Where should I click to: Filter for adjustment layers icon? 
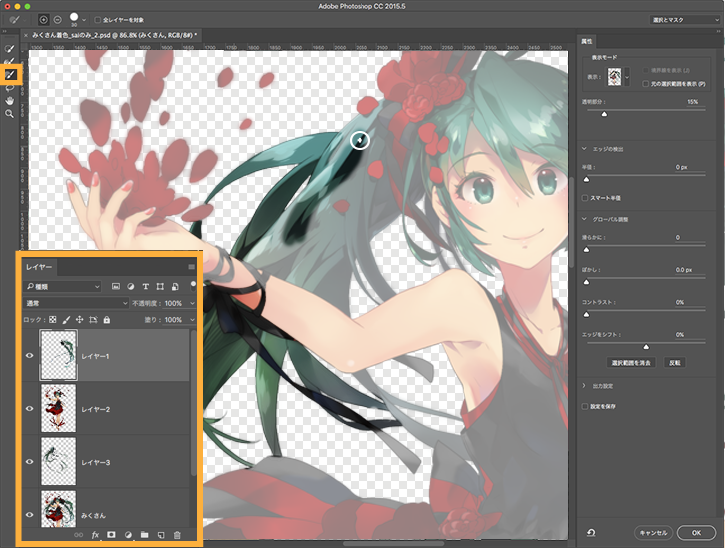pyautogui.click(x=130, y=287)
